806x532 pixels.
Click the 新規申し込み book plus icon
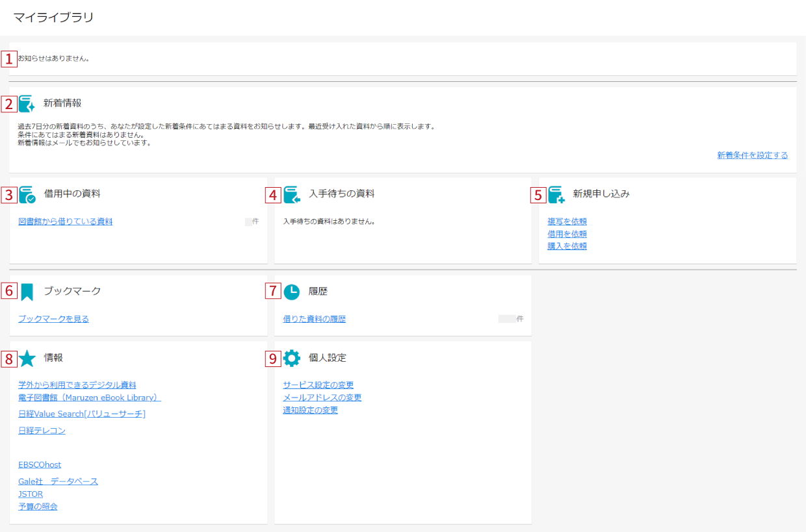coord(556,195)
